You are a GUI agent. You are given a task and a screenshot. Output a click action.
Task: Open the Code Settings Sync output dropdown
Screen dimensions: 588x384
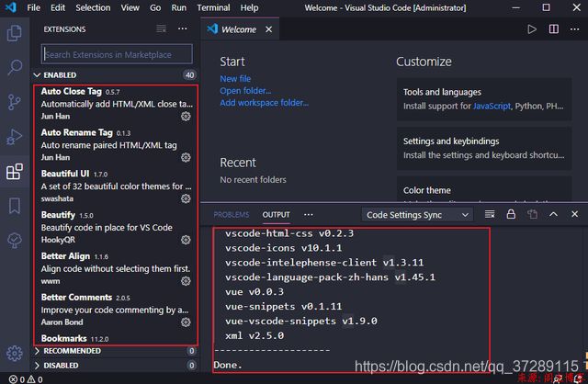417,215
